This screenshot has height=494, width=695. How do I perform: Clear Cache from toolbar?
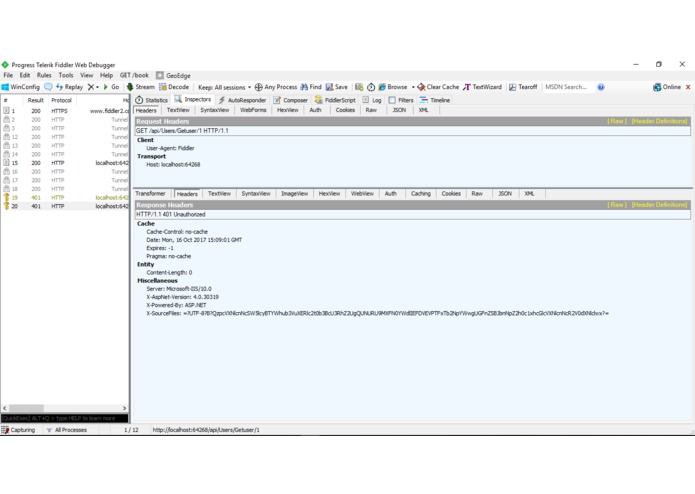(x=438, y=87)
